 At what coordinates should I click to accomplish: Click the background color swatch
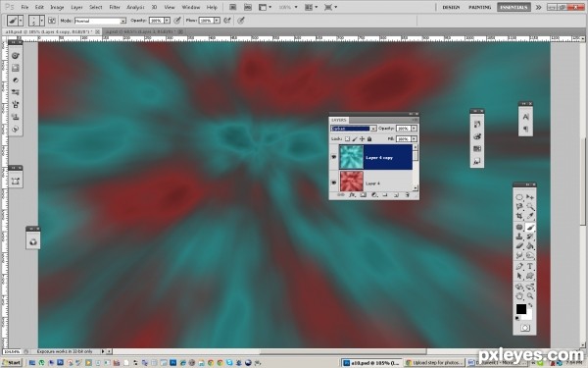[x=527, y=315]
